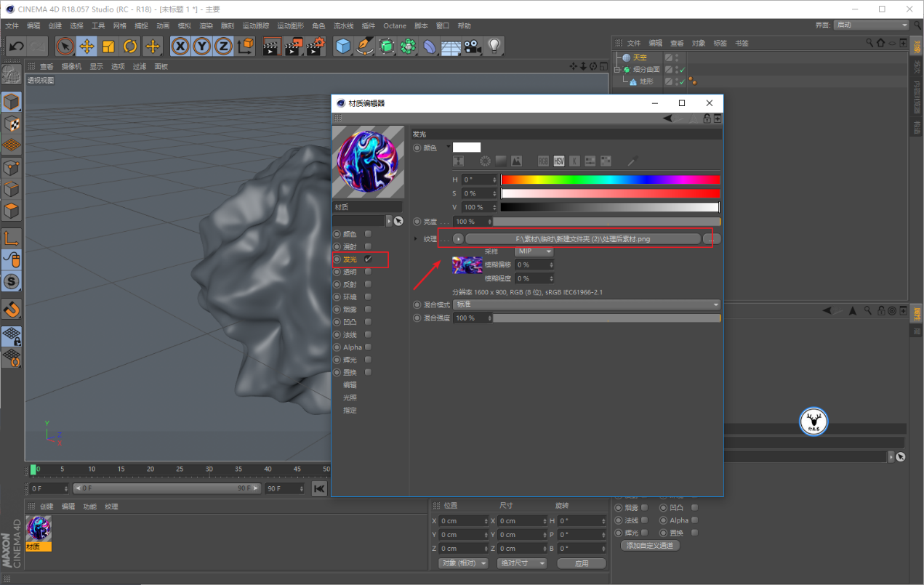Image resolution: width=924 pixels, height=585 pixels.
Task: Disable the 发光 channel checkbox
Action: (x=369, y=259)
